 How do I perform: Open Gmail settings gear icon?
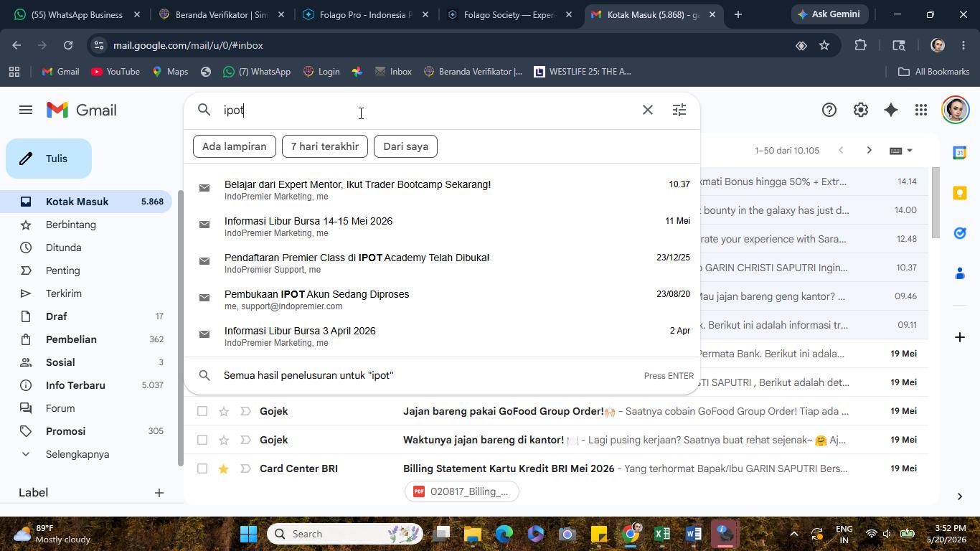point(860,110)
